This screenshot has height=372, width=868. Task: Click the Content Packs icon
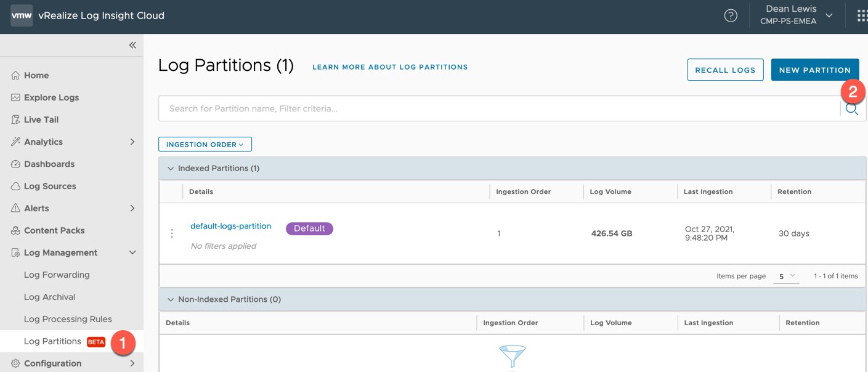click(x=15, y=230)
